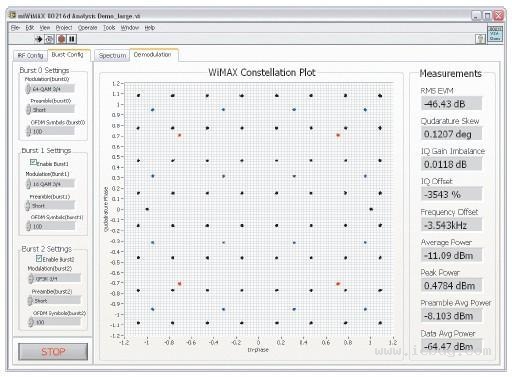Open the Modulation(burst0) 64-QAM dropdown

click(x=50, y=89)
